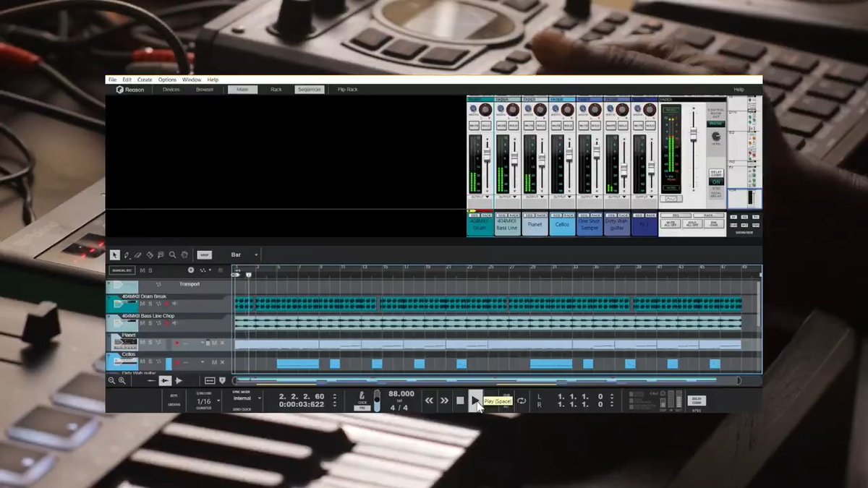
Task: Solo the Pianet sequencer track
Action: [150, 343]
